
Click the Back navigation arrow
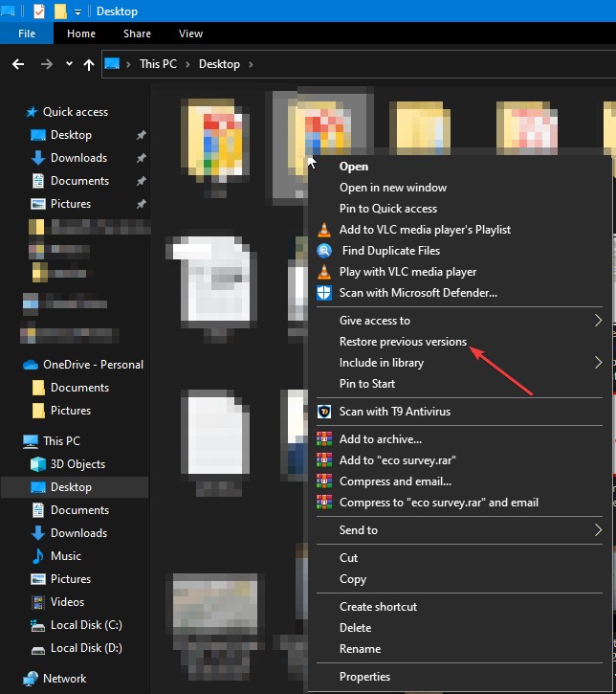pos(18,65)
